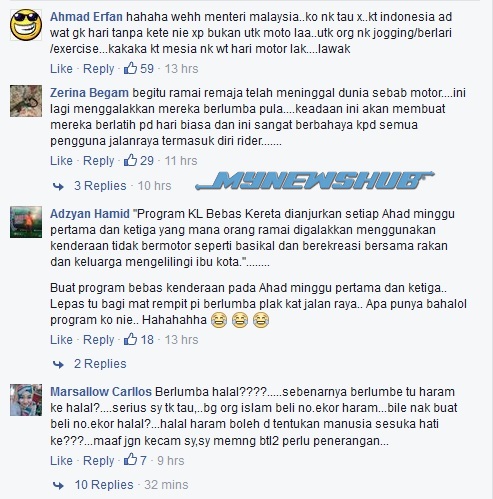This screenshot has width=493, height=499.
Task: Click the 13 hrs timestamp on Ahmad's comment
Action: point(181,69)
